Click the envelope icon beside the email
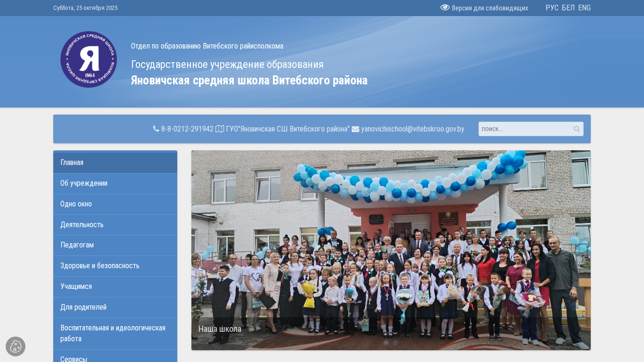Screen dimensions: 644x362 (x=355, y=129)
